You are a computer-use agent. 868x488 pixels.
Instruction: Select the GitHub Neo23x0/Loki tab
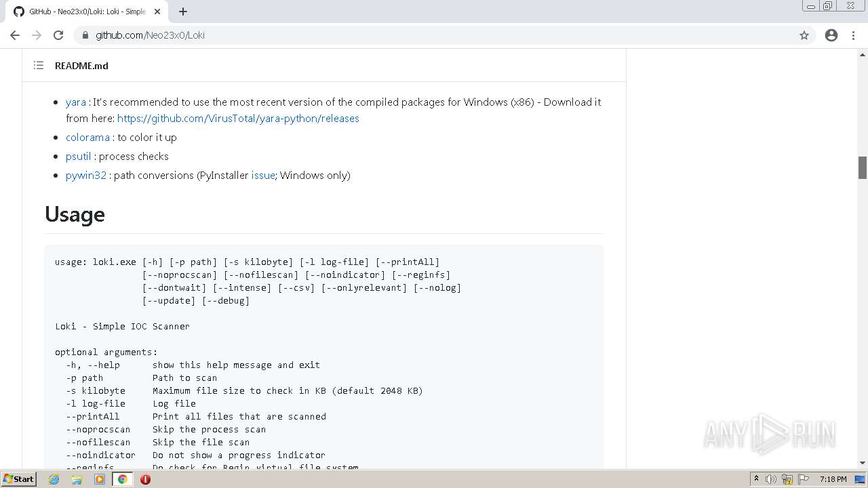point(86,12)
